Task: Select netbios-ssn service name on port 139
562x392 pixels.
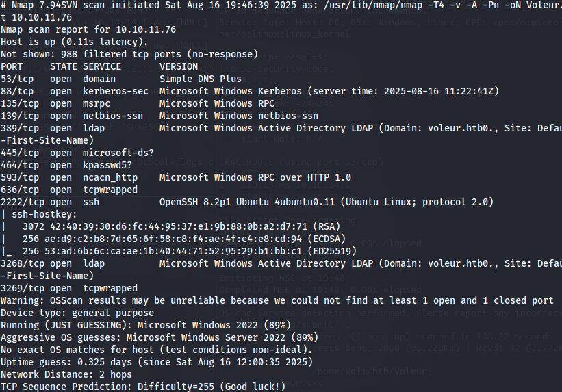Action: pyautogui.click(x=113, y=116)
